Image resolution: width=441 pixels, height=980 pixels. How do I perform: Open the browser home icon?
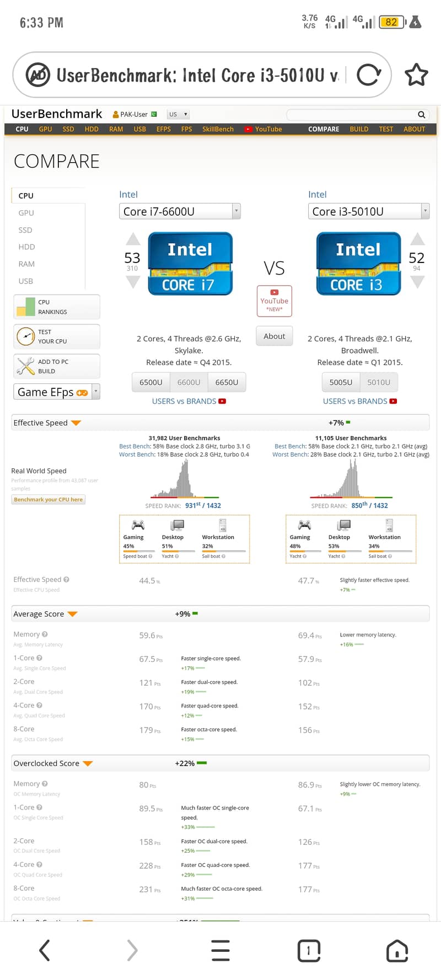pos(397,950)
